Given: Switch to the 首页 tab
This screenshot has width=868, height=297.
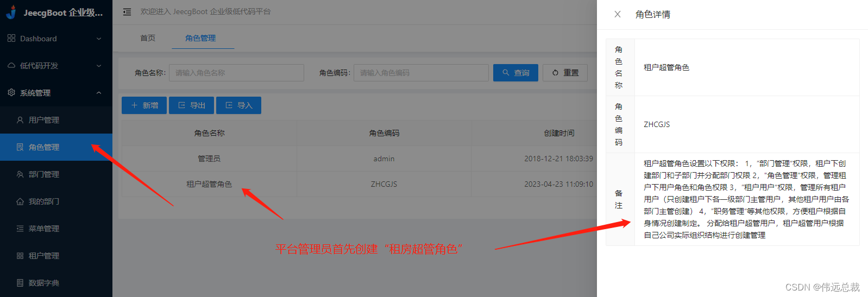Looking at the screenshot, I should tap(148, 38).
